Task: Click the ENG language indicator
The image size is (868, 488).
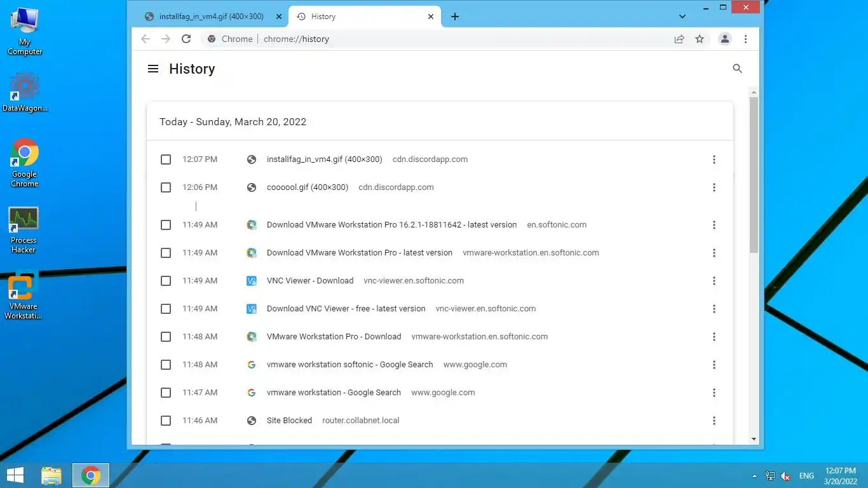Action: (x=806, y=476)
